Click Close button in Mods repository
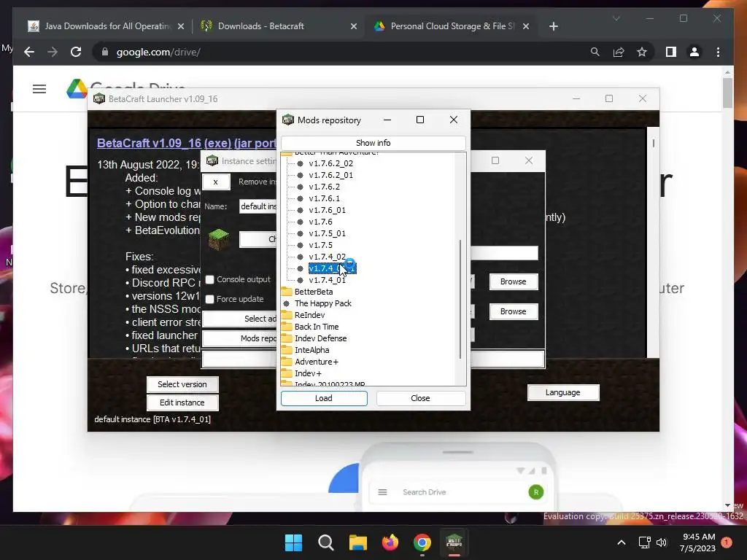The height and width of the screenshot is (560, 747). (420, 398)
